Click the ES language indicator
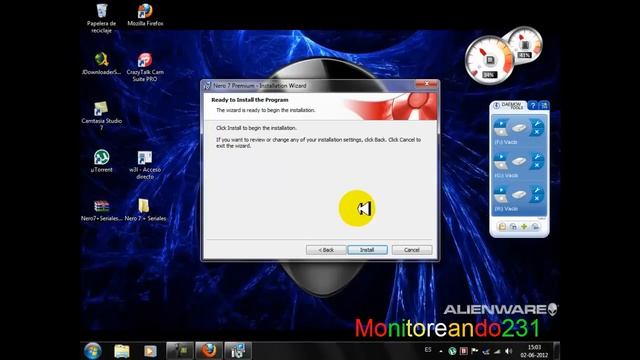 [428, 350]
